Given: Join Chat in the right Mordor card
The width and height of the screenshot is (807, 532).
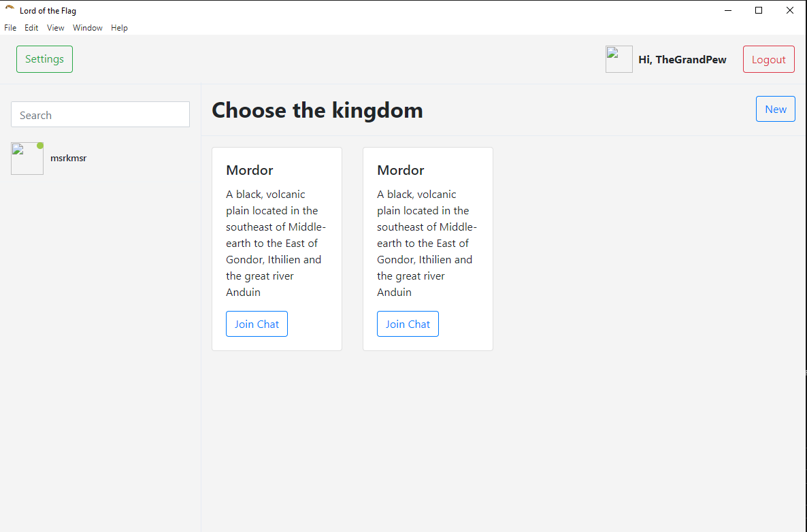Looking at the screenshot, I should click(408, 324).
